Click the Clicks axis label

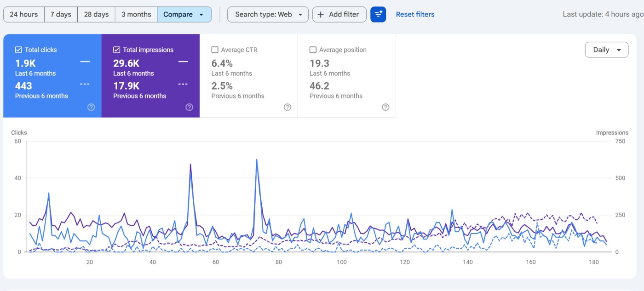(x=19, y=132)
